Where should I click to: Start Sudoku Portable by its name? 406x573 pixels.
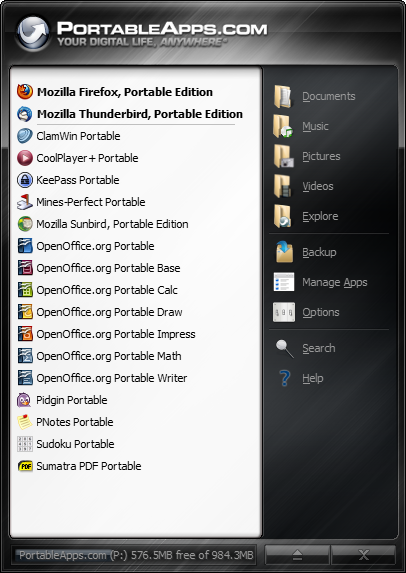click(x=75, y=444)
